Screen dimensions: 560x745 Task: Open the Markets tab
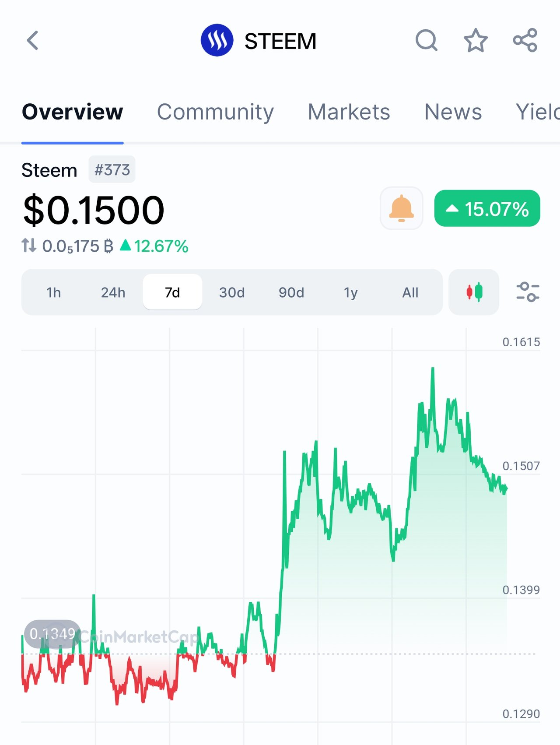(349, 112)
